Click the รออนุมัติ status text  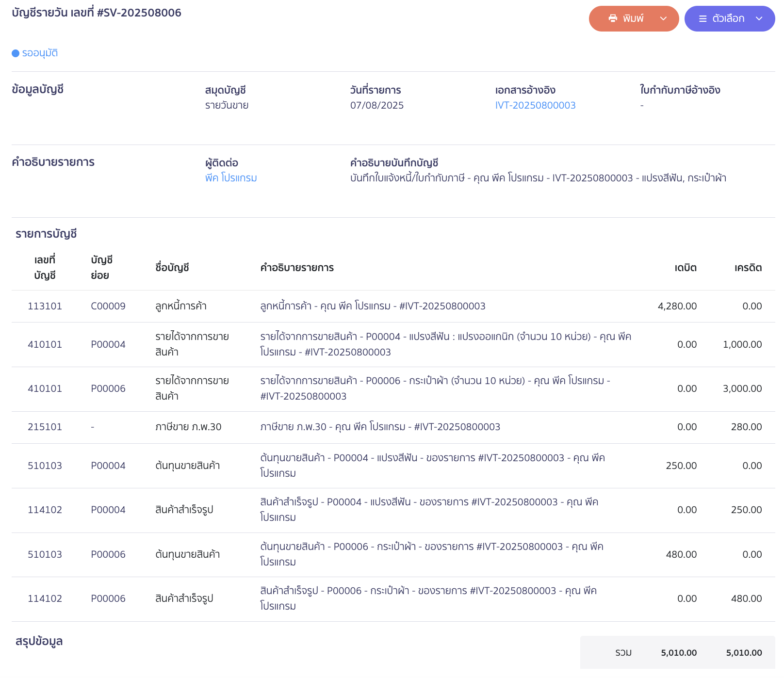point(40,53)
